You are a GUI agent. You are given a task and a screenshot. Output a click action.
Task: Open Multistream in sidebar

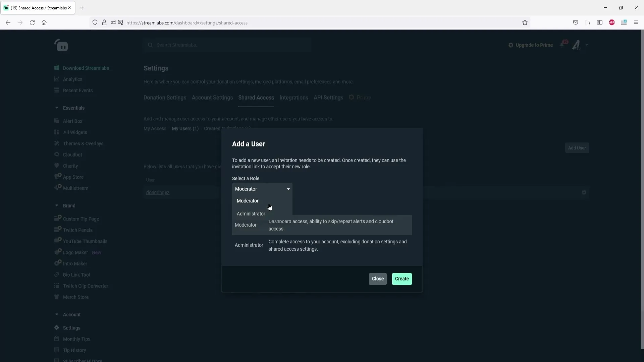pyautogui.click(x=76, y=188)
